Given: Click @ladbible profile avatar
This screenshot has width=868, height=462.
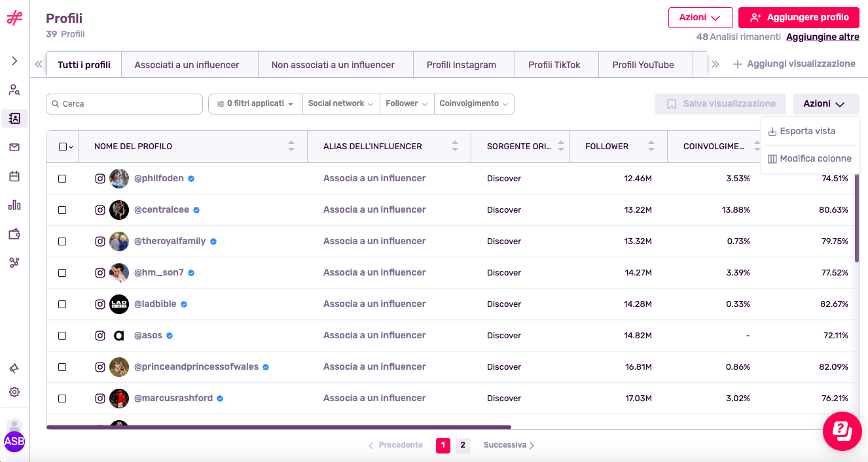Looking at the screenshot, I should point(119,304).
